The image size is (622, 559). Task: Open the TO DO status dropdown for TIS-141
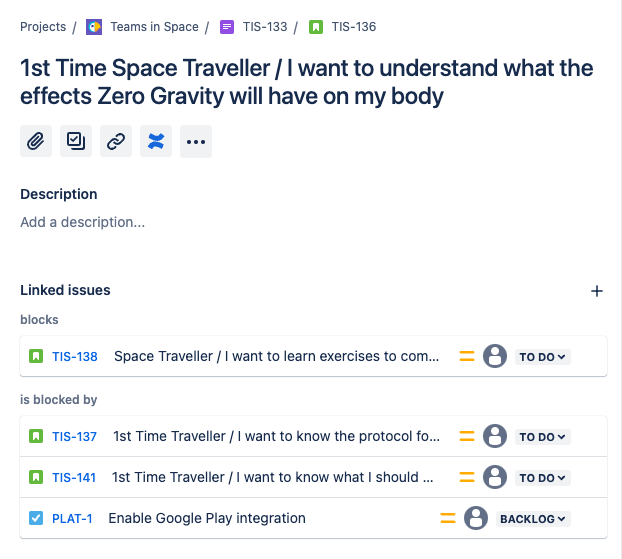point(542,477)
